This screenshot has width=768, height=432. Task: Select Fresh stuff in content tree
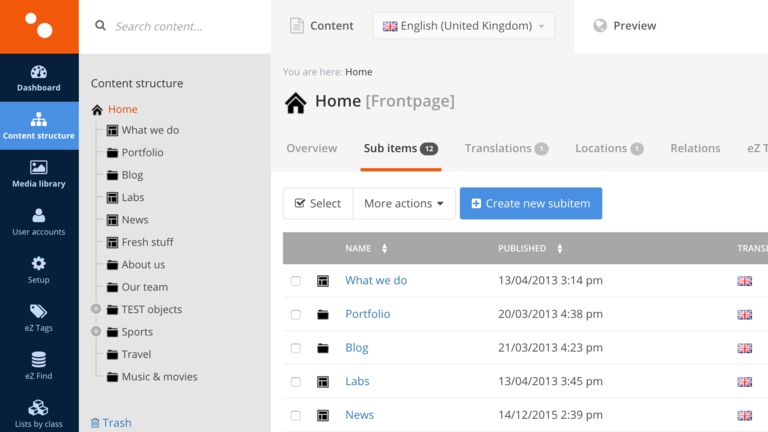tap(147, 242)
